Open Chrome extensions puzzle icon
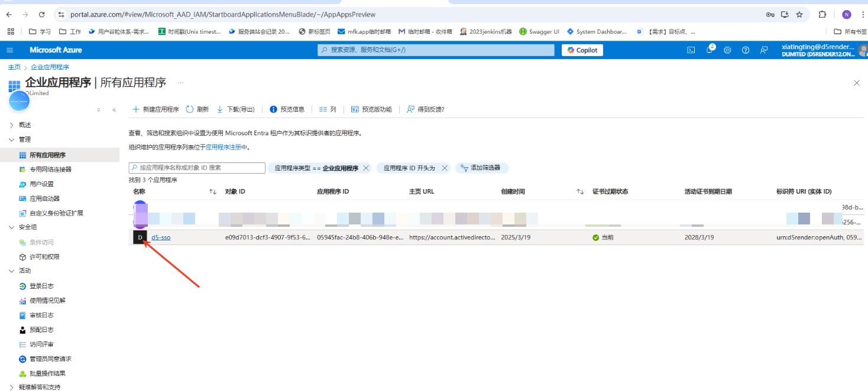Viewport: 868px width, 391px height. click(x=822, y=14)
